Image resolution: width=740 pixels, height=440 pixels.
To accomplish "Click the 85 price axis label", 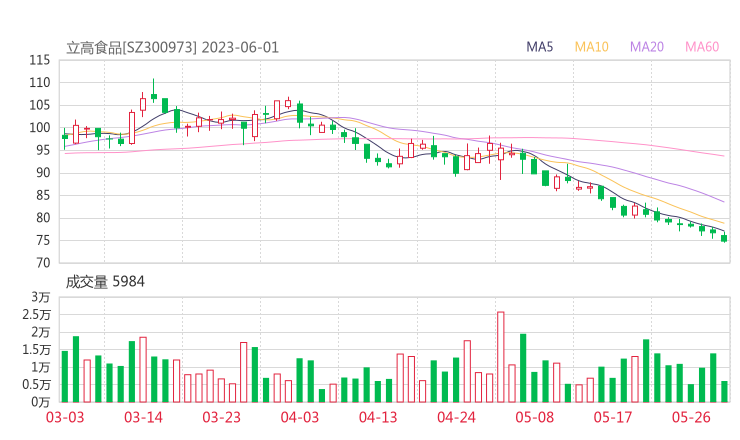I will point(43,195).
